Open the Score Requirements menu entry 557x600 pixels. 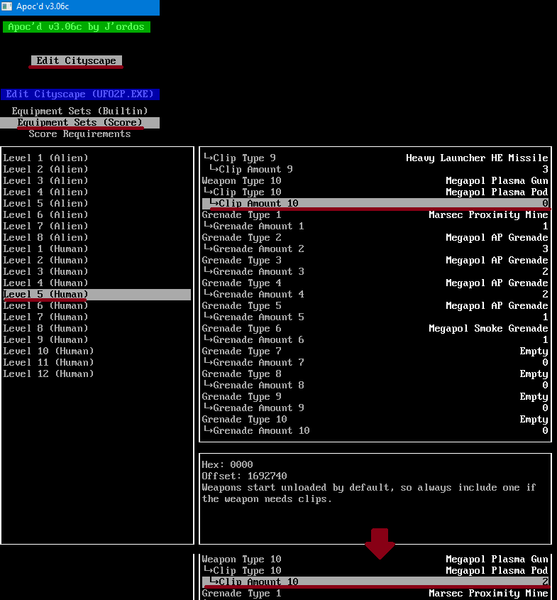(80, 134)
